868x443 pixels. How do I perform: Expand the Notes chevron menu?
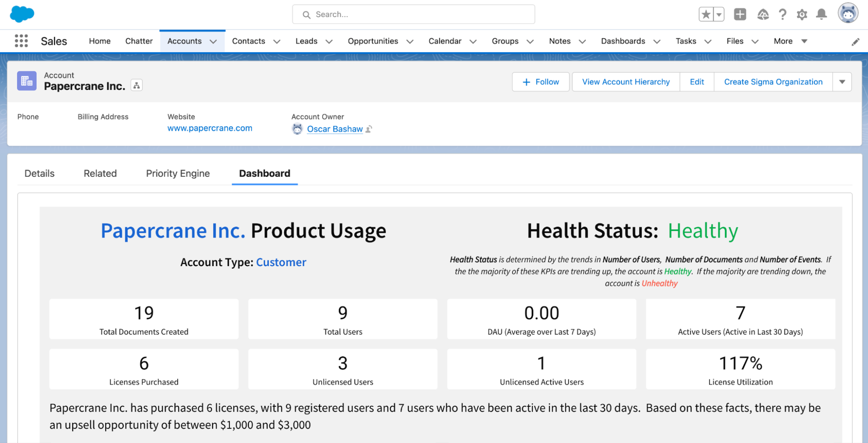[583, 41]
